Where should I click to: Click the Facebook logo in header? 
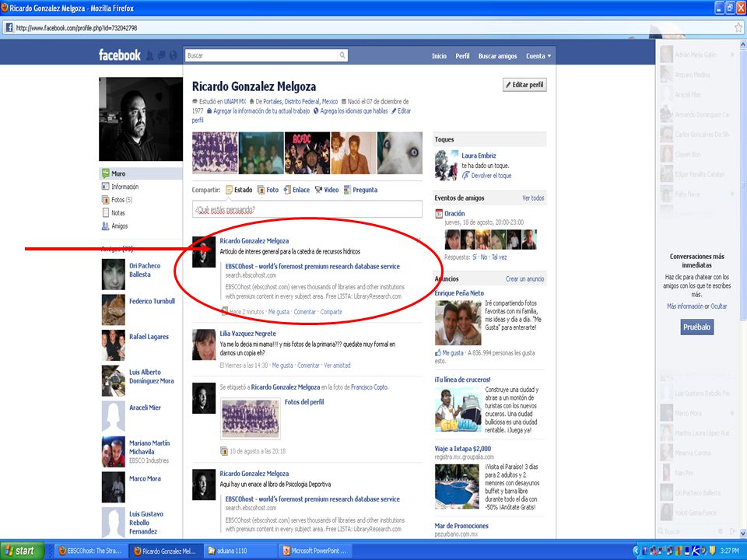point(120,55)
